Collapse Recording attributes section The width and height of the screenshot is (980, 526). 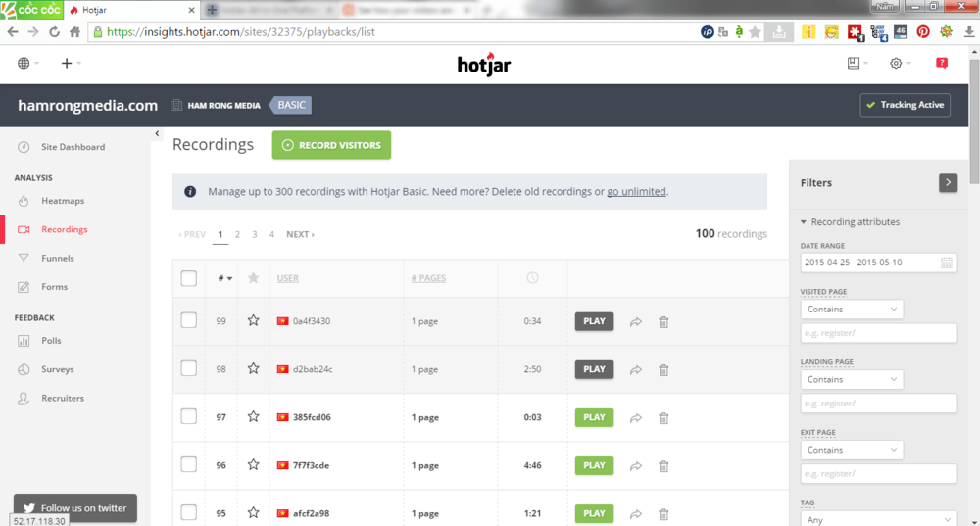point(850,222)
